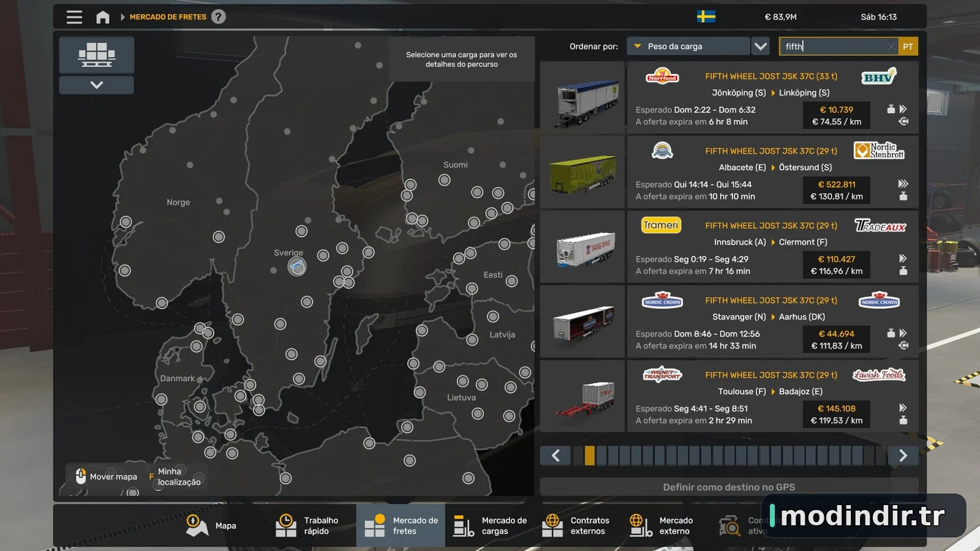Click the € 522.811 price
Image resolution: width=980 pixels, height=551 pixels.
click(837, 184)
